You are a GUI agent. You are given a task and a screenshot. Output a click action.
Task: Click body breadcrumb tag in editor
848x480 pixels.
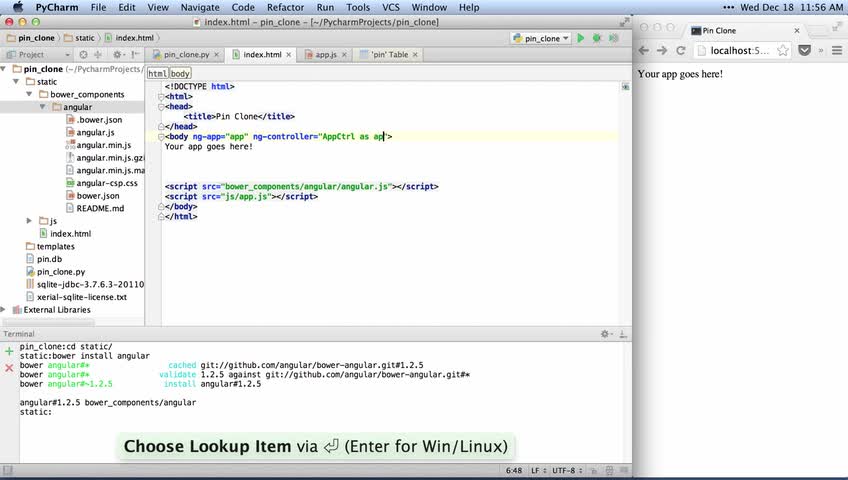pyautogui.click(x=180, y=74)
